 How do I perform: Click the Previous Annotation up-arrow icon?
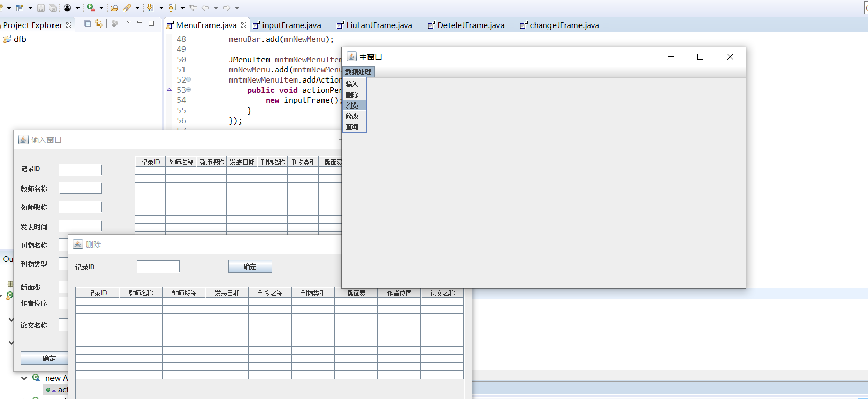(172, 8)
